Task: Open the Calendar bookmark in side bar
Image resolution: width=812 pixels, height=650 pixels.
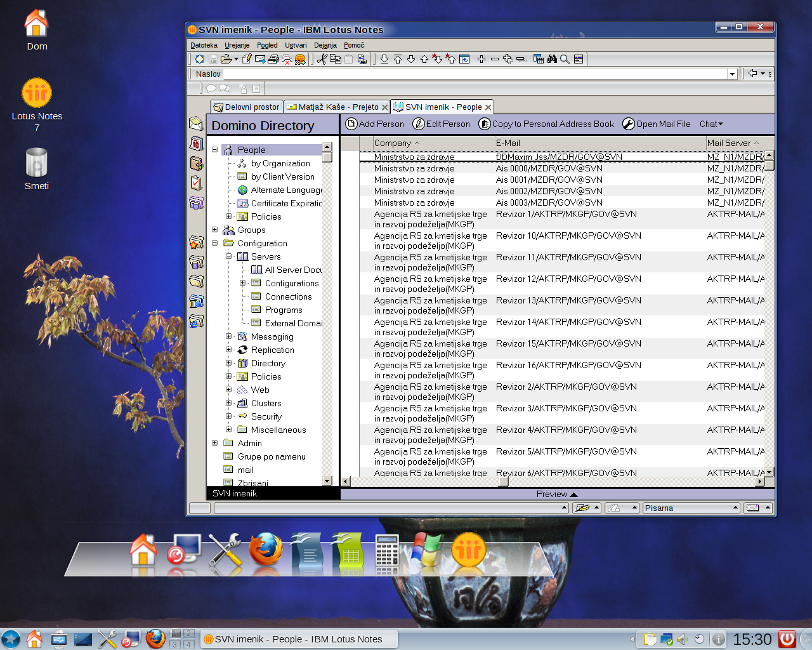Action: tap(197, 143)
